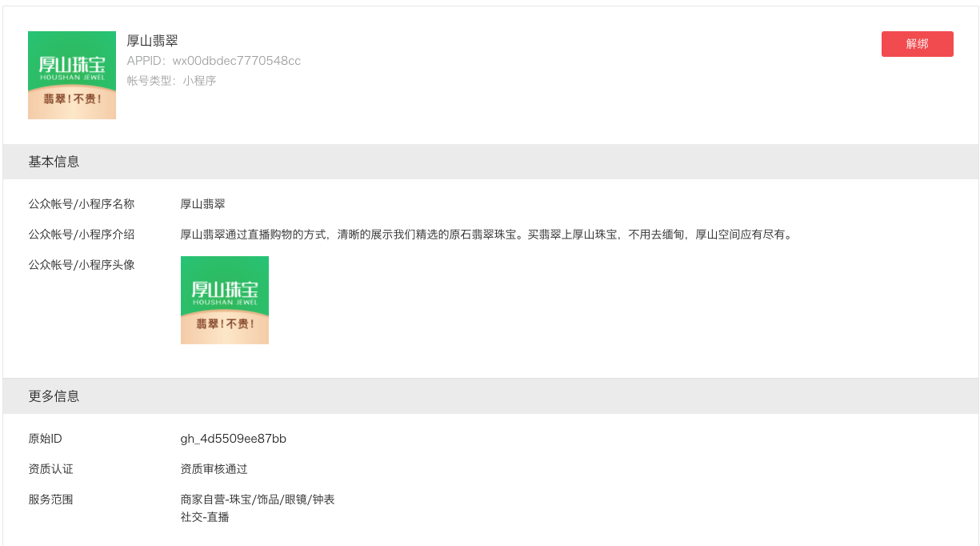Select the original ID gh_4d5509ee87bb

(234, 439)
